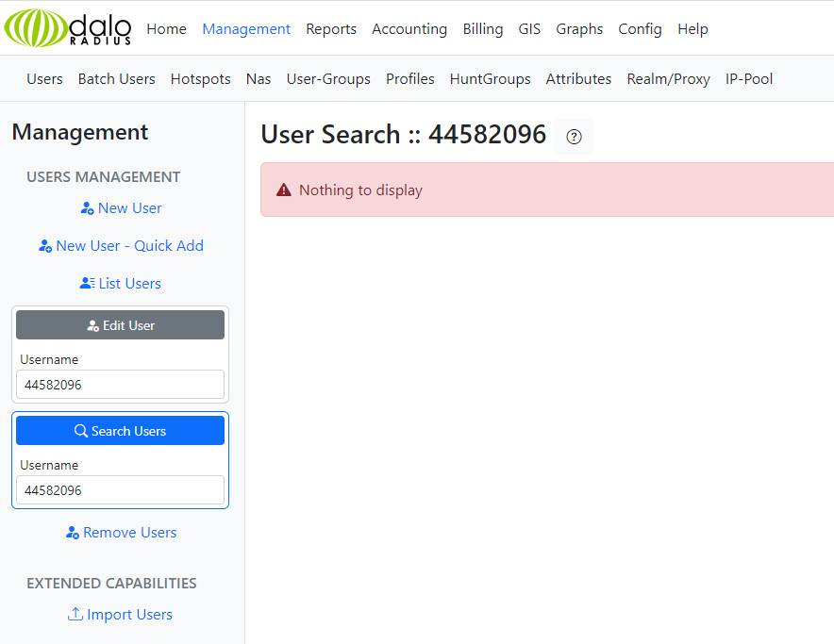834x644 pixels.
Task: Click the Import Users upload icon
Action: tap(75, 614)
